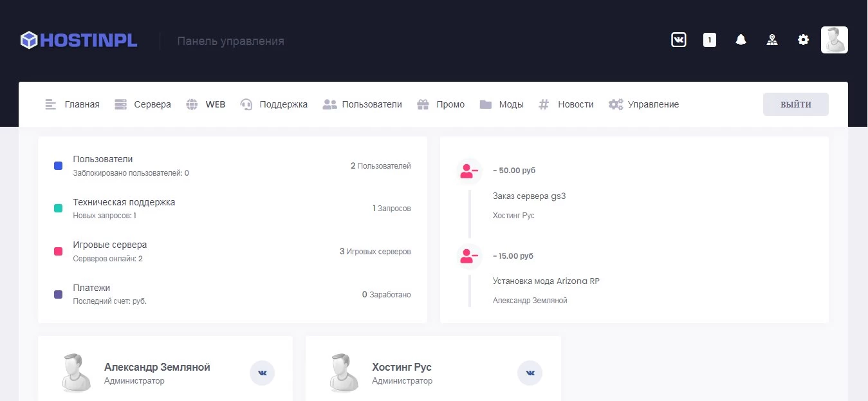Click "Серверов онлайн: 2" text
868x401 pixels.
(108, 259)
